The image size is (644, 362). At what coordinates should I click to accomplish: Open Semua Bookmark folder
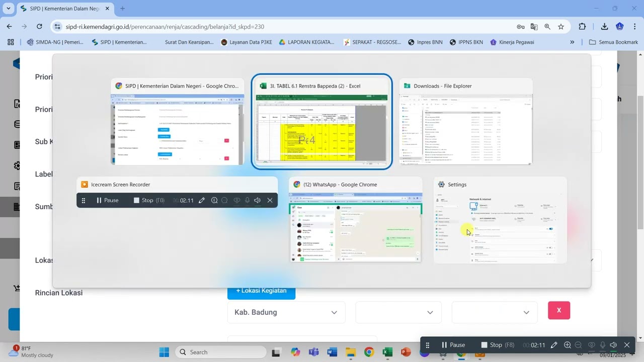613,42
